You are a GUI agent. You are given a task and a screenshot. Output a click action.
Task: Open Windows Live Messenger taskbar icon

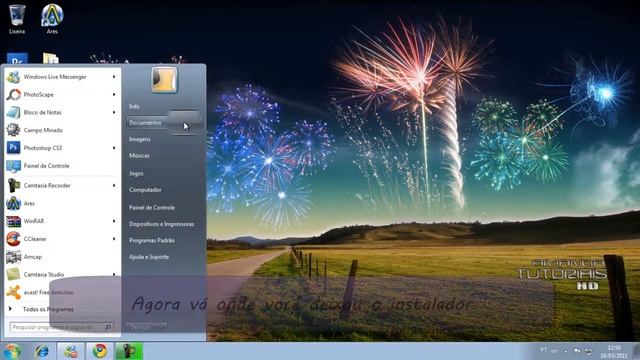[71, 351]
